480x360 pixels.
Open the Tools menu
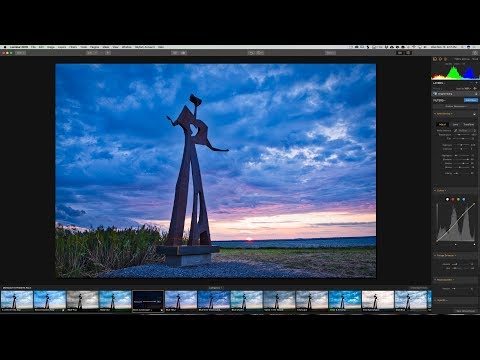tap(84, 47)
